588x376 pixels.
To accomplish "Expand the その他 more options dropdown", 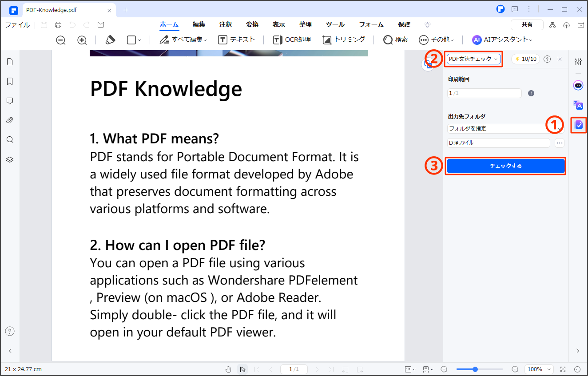I will (x=436, y=40).
